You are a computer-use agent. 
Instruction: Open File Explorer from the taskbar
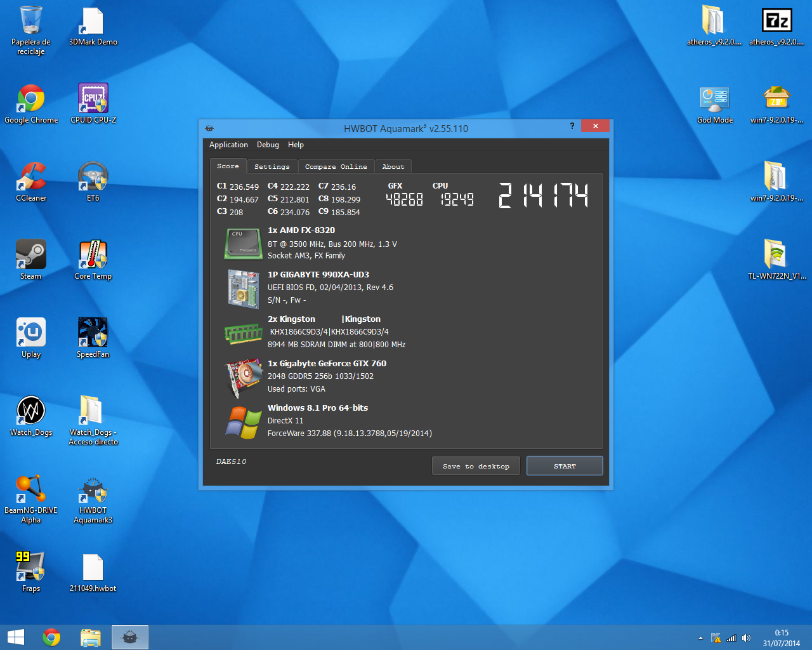[91, 637]
